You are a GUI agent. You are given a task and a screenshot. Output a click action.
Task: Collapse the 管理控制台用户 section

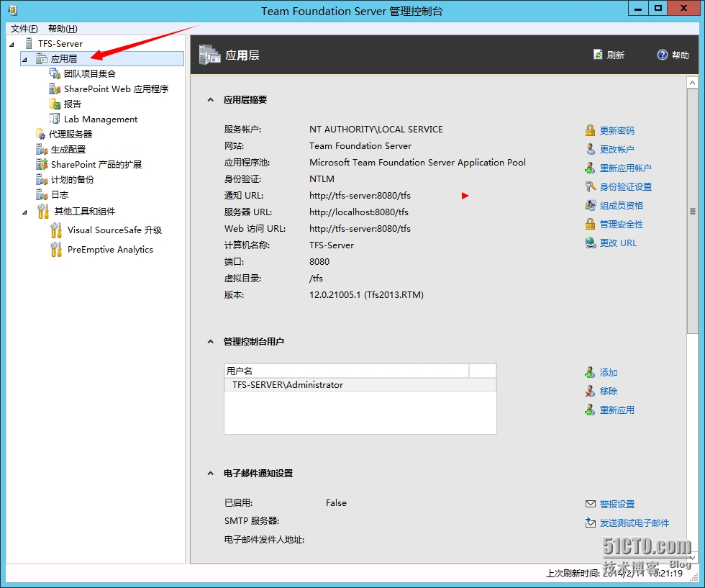pos(210,341)
